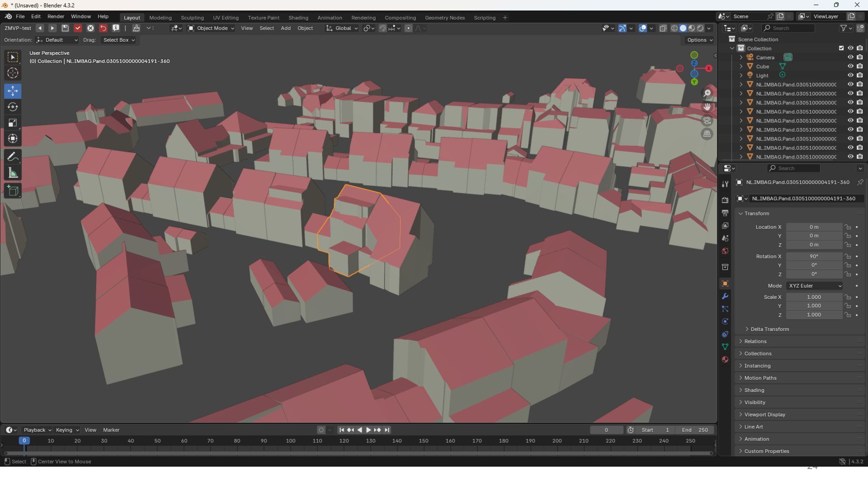The height and width of the screenshot is (488, 868).
Task: Toggle Collection exclude checkbox in outliner
Action: (x=841, y=48)
